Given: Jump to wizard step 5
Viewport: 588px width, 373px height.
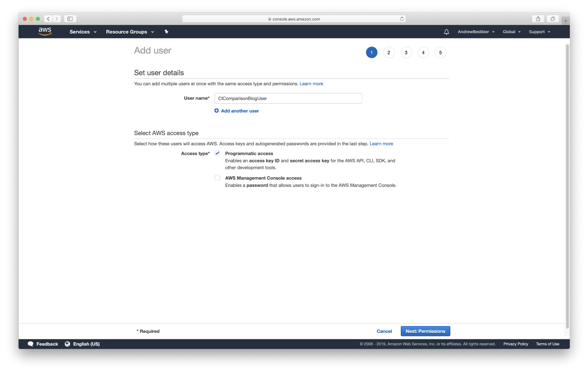Looking at the screenshot, I should click(x=441, y=52).
